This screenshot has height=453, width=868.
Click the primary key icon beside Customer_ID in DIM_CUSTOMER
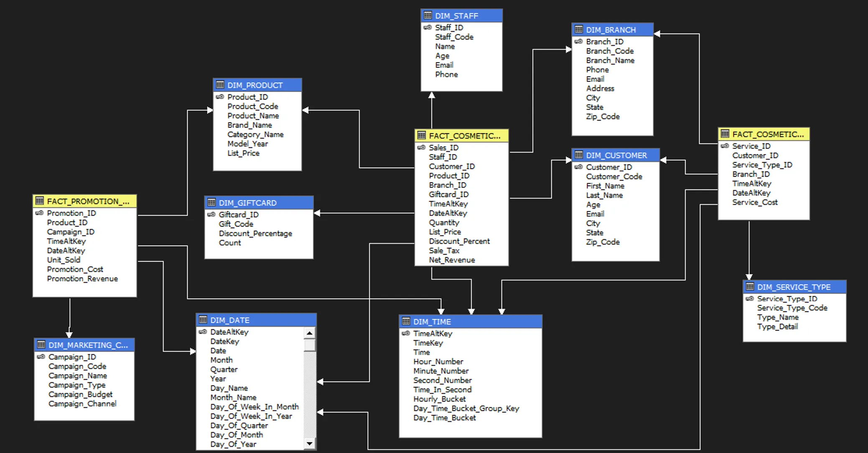(578, 167)
